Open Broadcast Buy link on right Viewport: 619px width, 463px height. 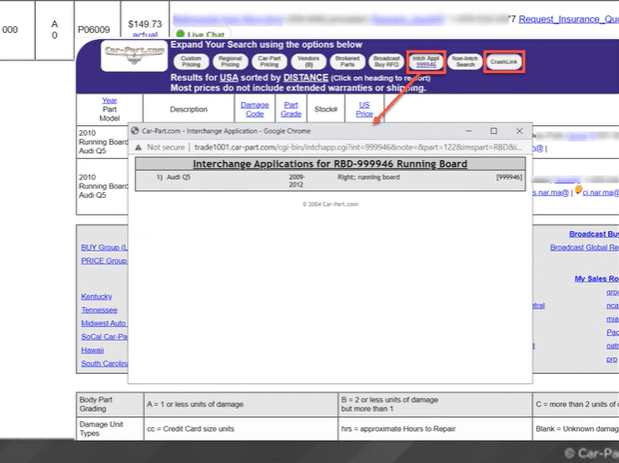coord(594,234)
